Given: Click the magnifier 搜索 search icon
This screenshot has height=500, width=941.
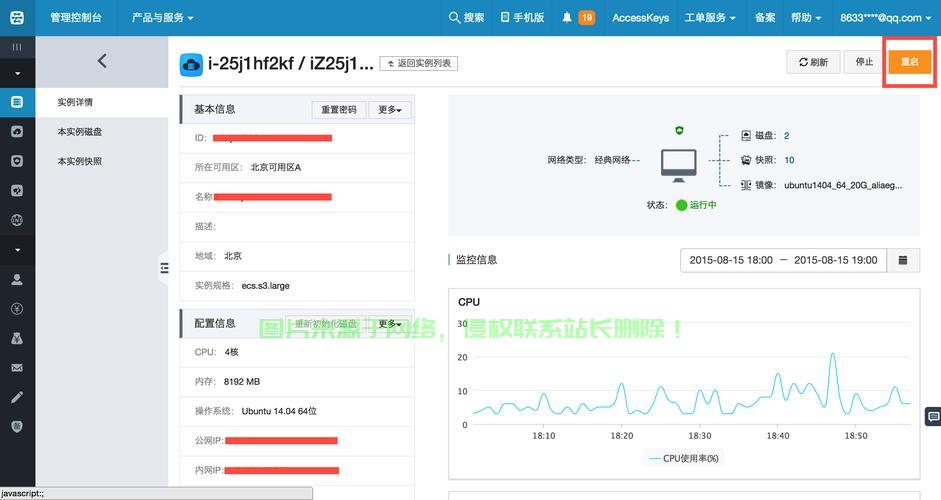Looking at the screenshot, I should (454, 17).
